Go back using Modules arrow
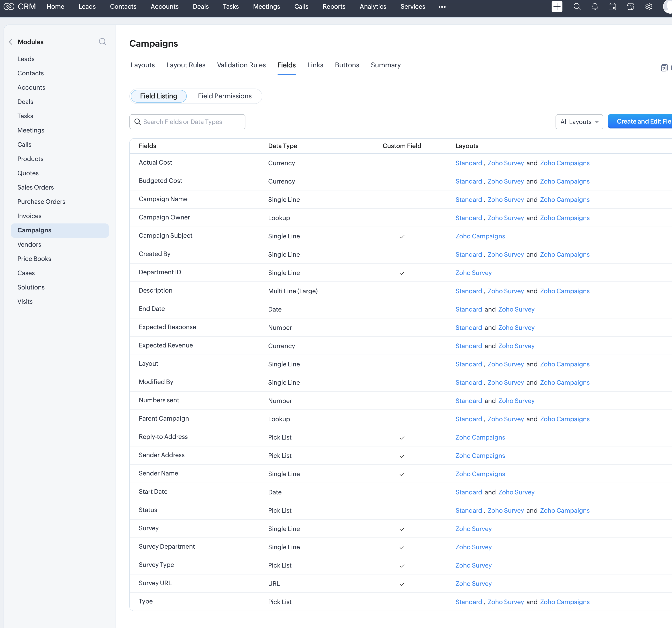 click(x=11, y=42)
